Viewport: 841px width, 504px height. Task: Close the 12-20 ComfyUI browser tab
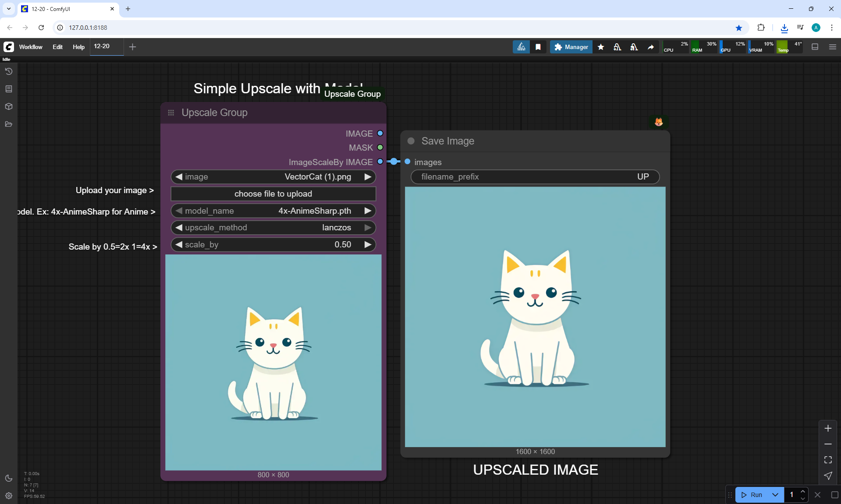point(112,9)
